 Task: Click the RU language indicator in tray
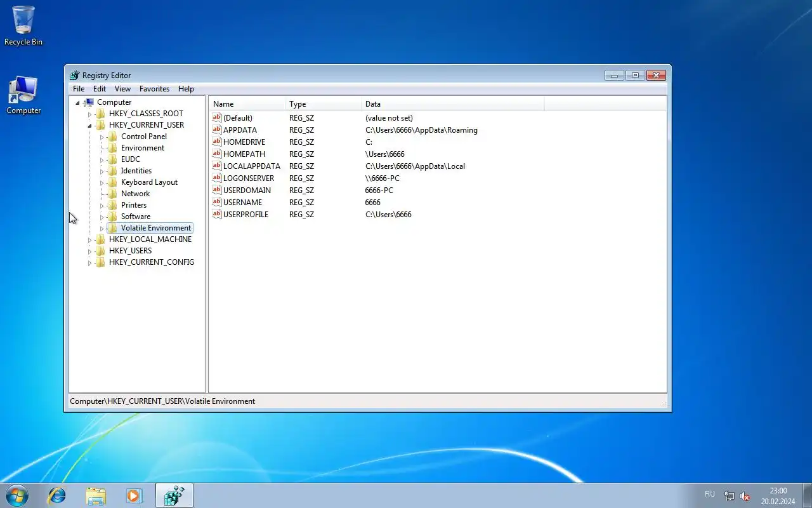710,494
